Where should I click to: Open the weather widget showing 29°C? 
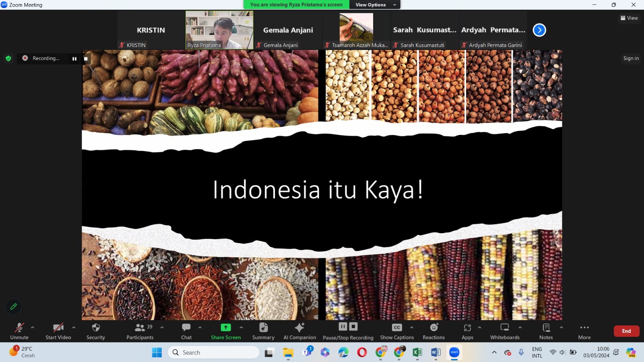pos(23,352)
